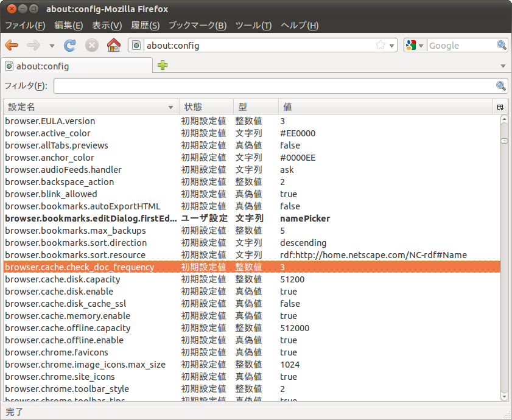Select the browser.cache.disk_cache_ssl preference

pyautogui.click(x=252, y=303)
